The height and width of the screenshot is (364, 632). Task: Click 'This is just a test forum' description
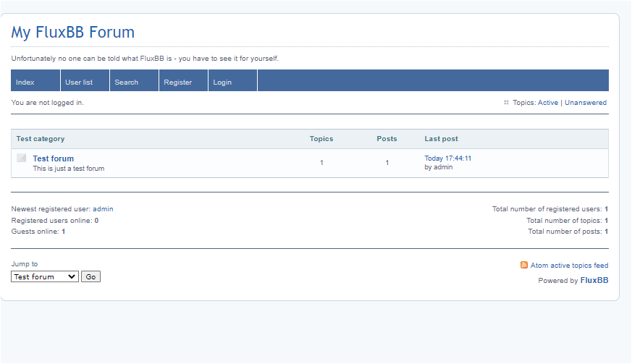point(69,169)
